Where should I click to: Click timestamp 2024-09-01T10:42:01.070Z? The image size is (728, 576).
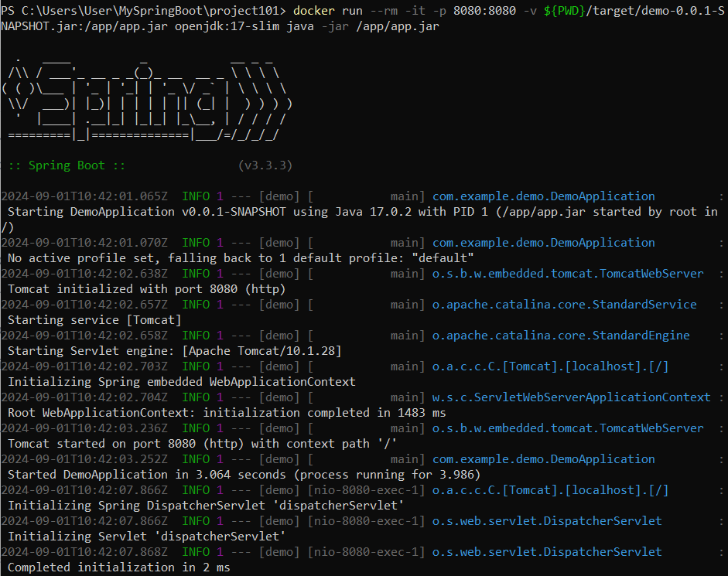pos(84,243)
